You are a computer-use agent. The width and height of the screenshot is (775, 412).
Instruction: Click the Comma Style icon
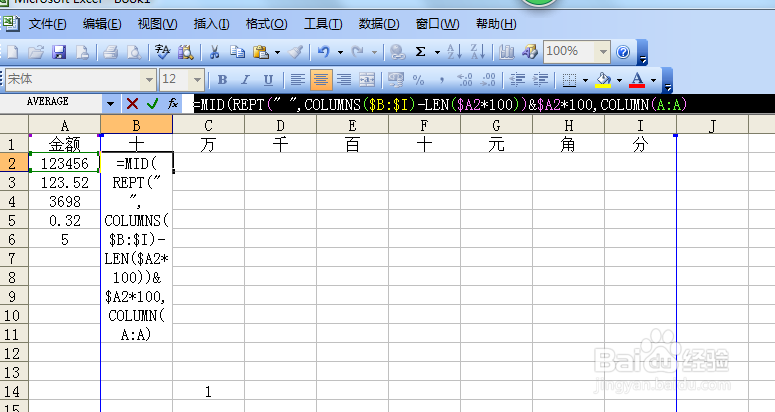441,80
